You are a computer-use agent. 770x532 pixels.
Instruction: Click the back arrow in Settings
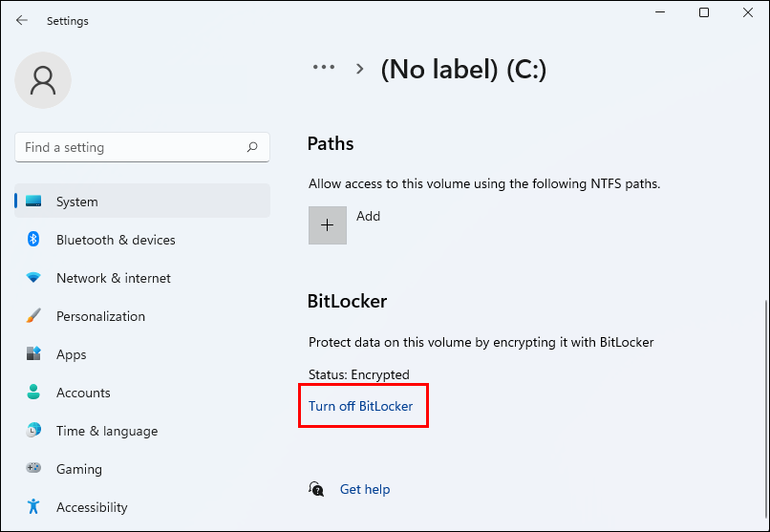coord(22,20)
